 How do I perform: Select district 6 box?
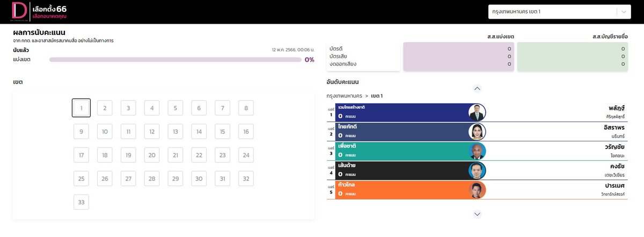point(199,108)
